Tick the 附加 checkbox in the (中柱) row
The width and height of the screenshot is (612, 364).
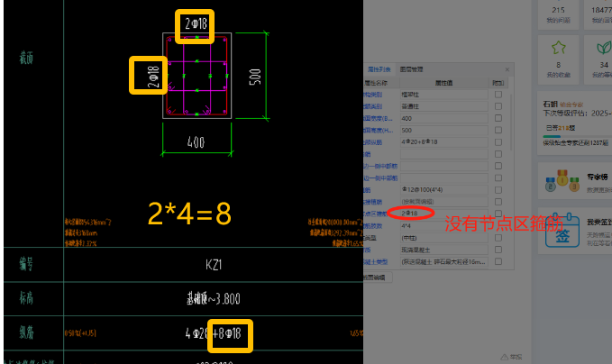pos(498,238)
